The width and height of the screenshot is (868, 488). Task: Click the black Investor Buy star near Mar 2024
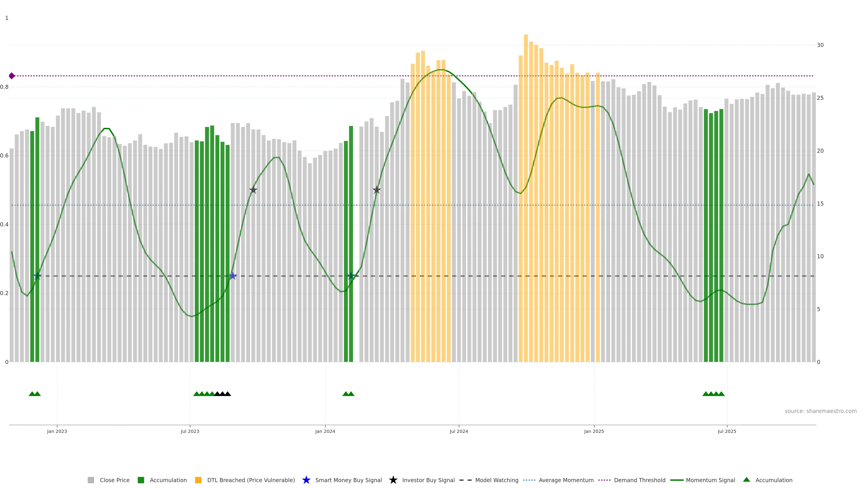(377, 190)
